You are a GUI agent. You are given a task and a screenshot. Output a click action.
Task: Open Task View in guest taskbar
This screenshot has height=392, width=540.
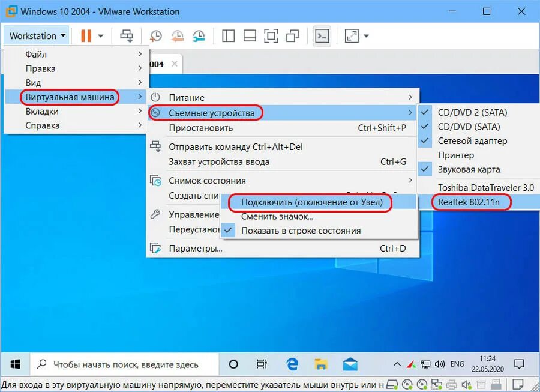pos(262,364)
